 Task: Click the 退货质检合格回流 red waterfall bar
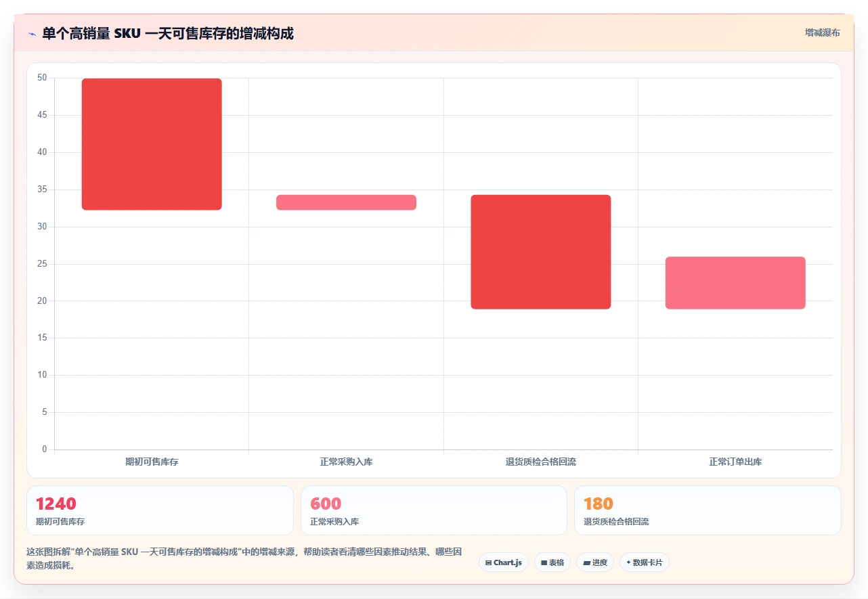(x=541, y=252)
